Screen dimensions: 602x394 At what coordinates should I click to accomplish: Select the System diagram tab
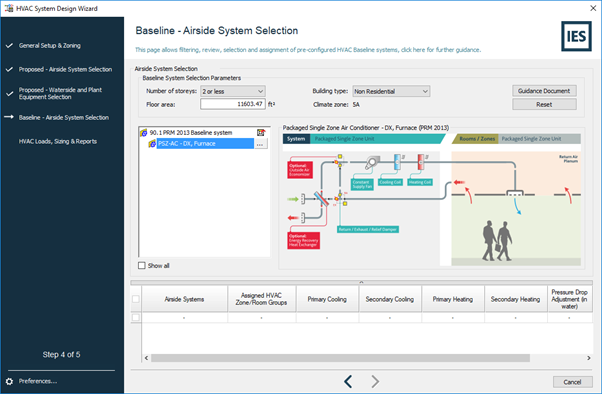point(296,139)
